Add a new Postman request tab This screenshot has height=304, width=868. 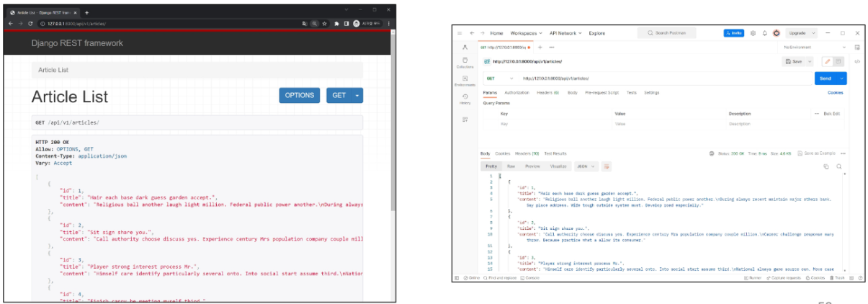point(540,47)
